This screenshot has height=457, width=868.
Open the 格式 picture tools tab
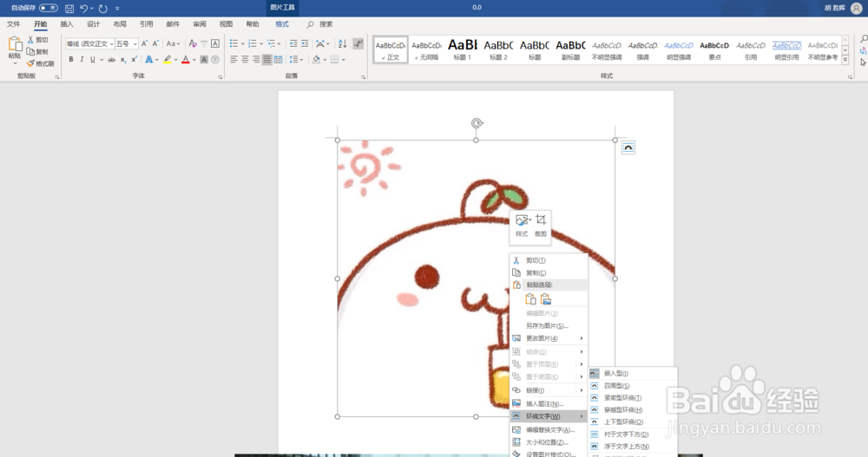point(282,24)
